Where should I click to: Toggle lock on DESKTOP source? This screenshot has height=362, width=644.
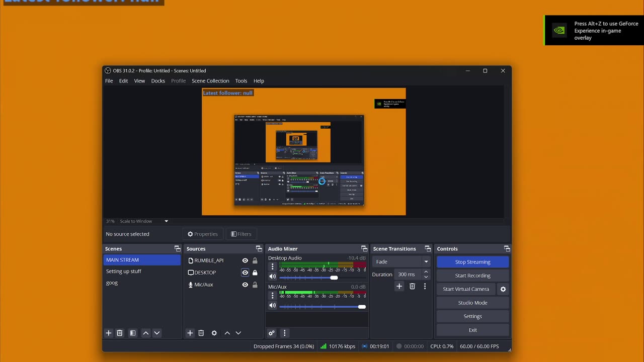pyautogui.click(x=255, y=273)
